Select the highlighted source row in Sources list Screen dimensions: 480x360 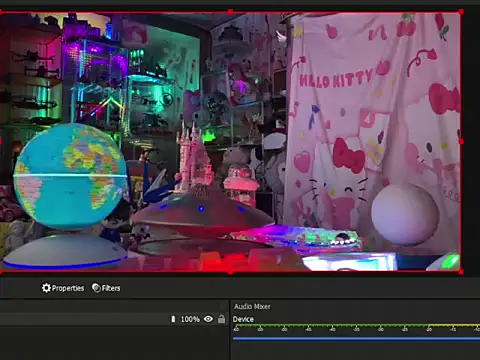tap(113, 319)
